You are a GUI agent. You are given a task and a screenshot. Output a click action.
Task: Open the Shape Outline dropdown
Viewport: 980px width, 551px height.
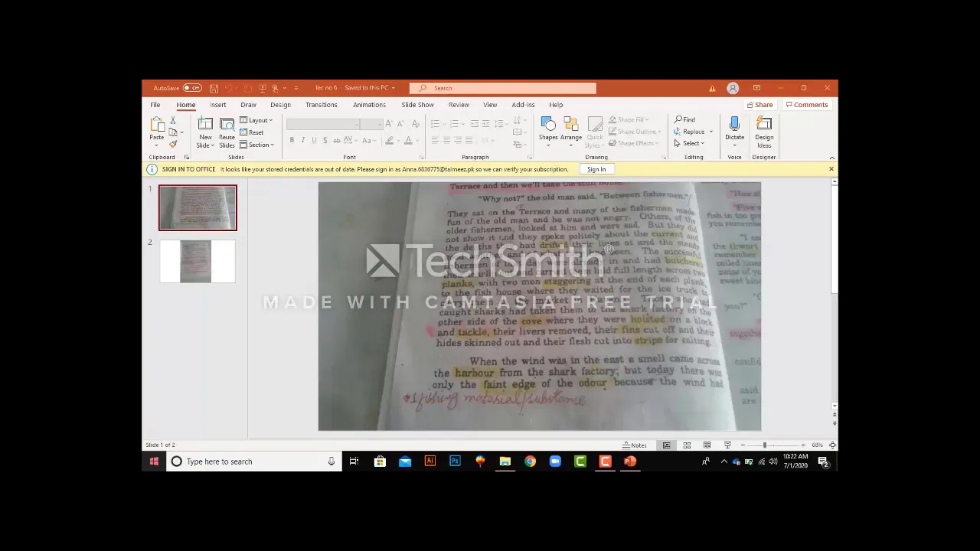click(x=635, y=132)
